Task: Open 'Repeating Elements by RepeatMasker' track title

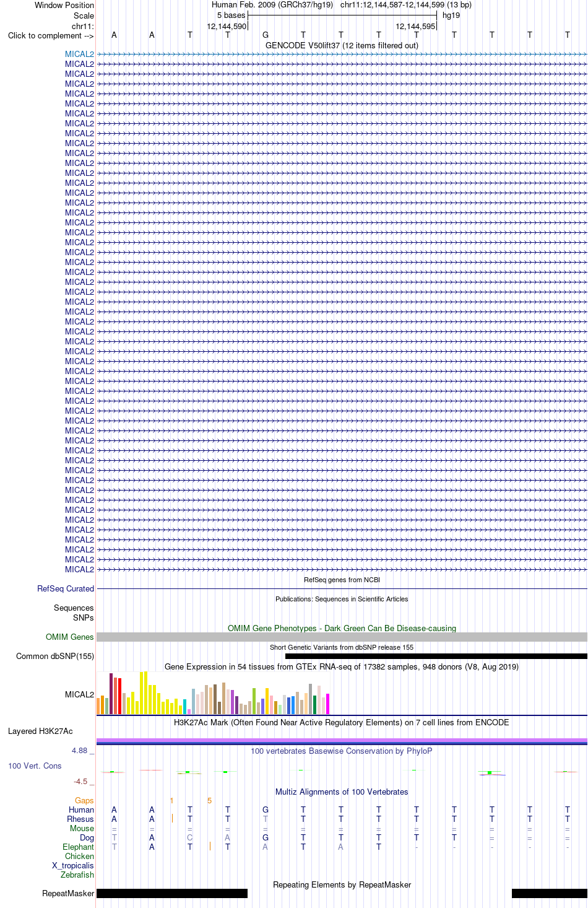Action: [342, 884]
